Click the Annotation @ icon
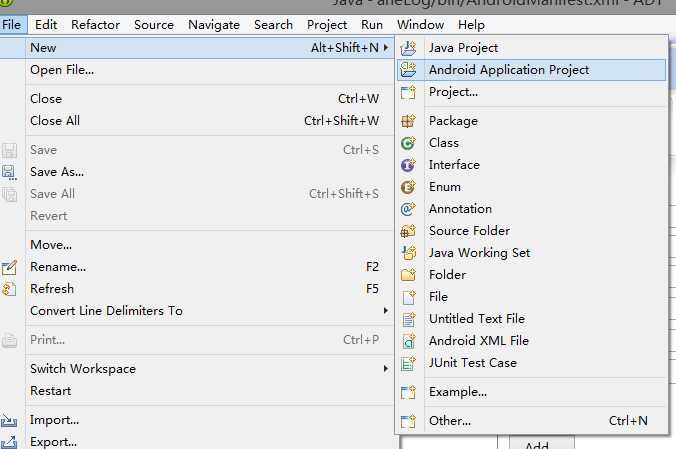Screen dimensions: 676x449 pyautogui.click(x=408, y=209)
